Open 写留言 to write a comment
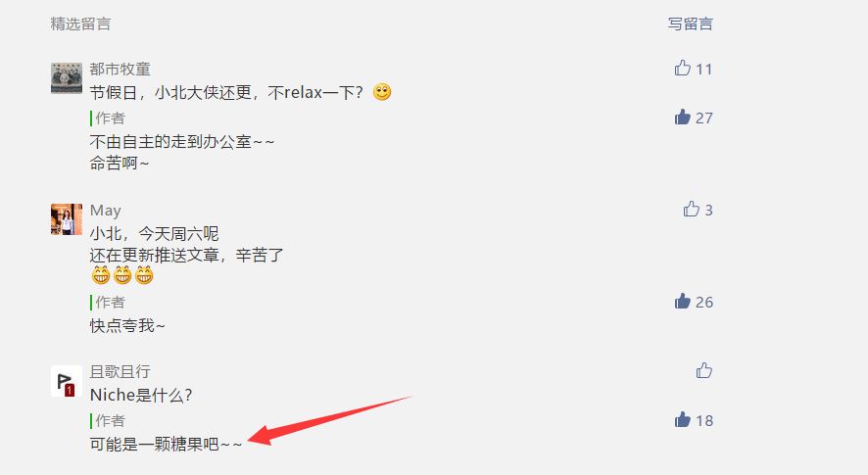Screen dimensions: 868x475 point(691,24)
